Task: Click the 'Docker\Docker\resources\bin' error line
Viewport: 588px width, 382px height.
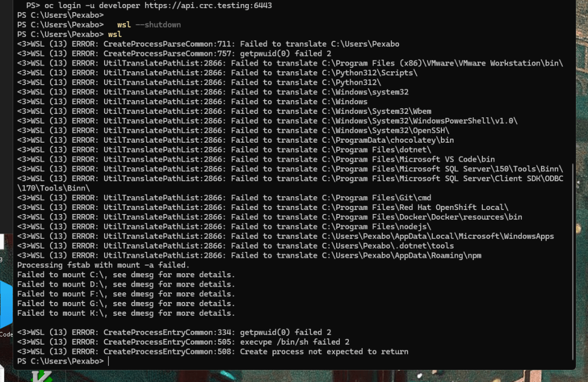Action: click(270, 217)
